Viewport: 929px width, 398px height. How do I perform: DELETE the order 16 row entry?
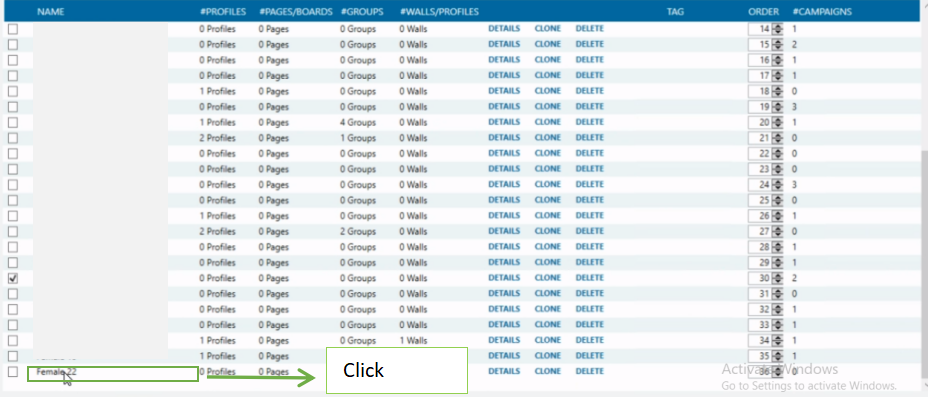590,60
